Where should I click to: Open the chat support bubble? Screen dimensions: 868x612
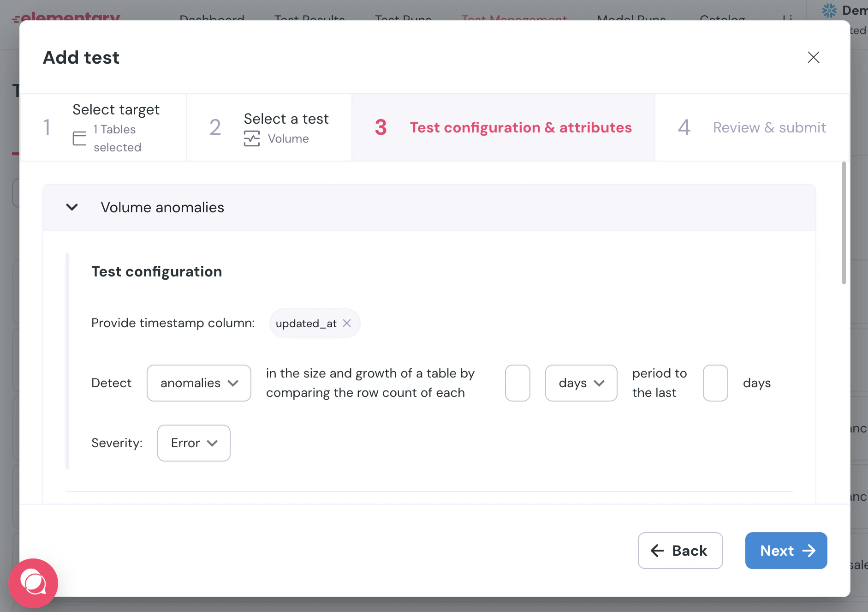coord(33,583)
